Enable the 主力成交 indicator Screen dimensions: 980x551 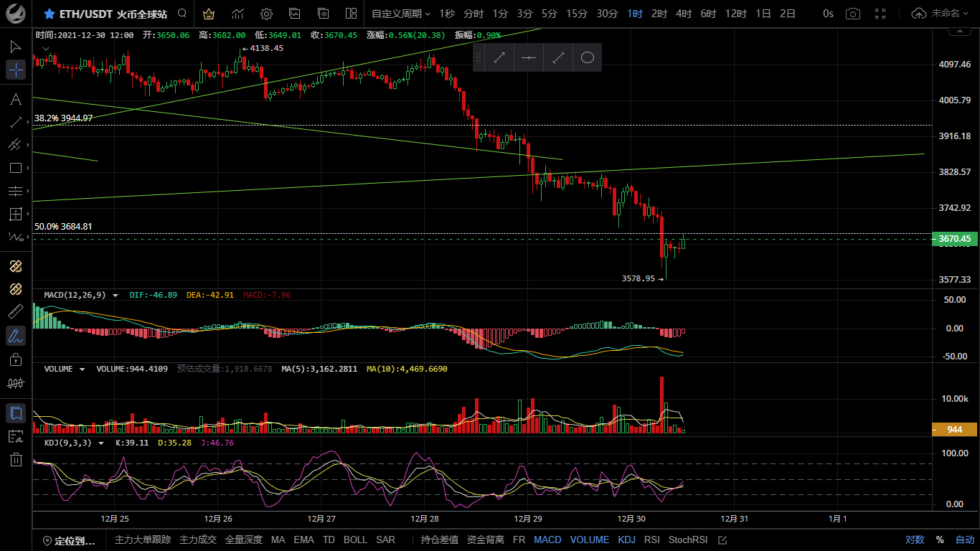point(197,540)
